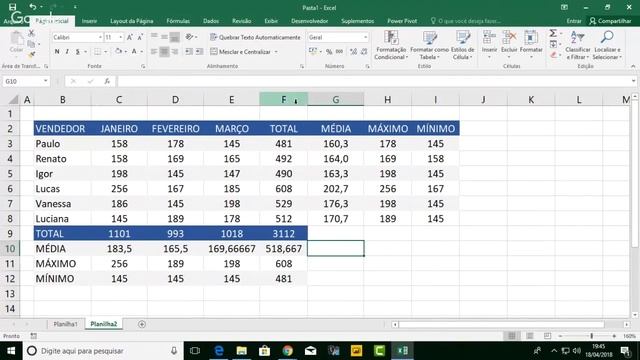Increase font size with larger A
This screenshot has height=360, width=640.
130,37
